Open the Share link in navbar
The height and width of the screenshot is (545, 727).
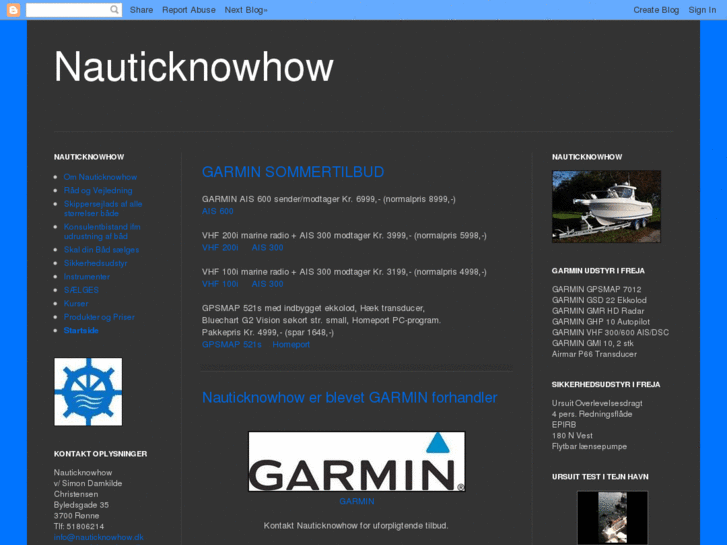[141, 10]
